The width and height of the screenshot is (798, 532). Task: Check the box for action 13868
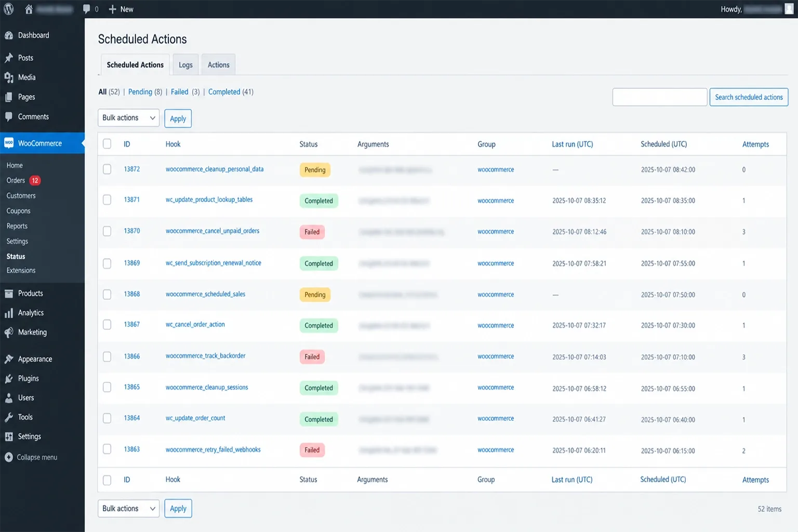(x=107, y=294)
